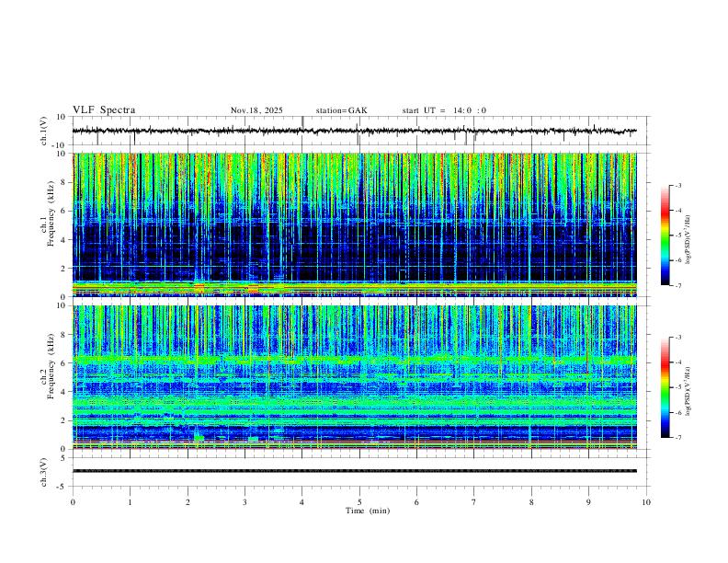Click the "station=GAK" header text
The image size is (728, 563).
coord(341,110)
